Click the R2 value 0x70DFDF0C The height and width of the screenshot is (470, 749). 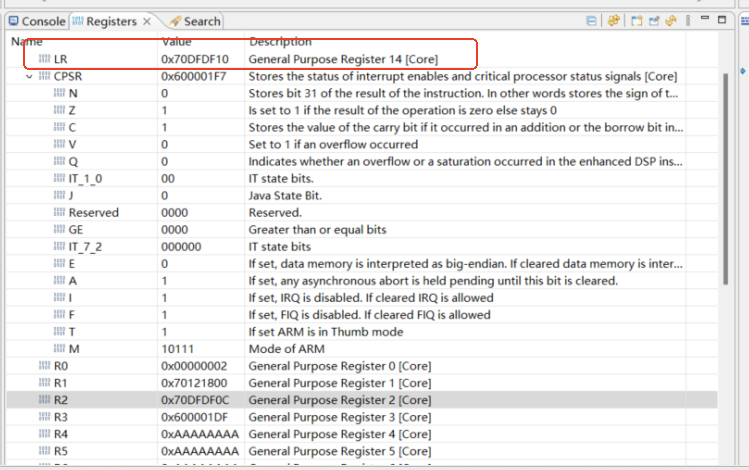tap(195, 400)
